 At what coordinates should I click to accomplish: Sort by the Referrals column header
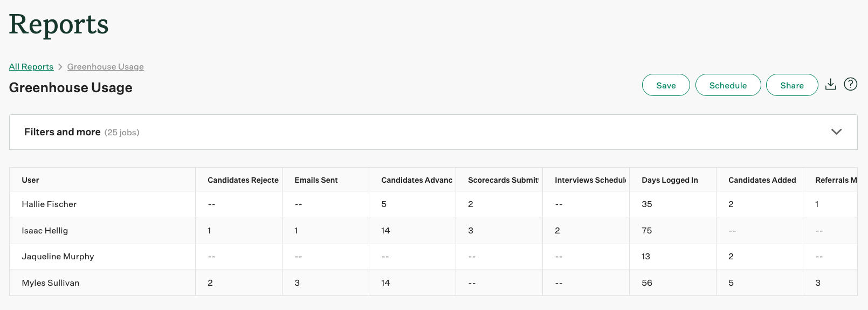[836, 180]
